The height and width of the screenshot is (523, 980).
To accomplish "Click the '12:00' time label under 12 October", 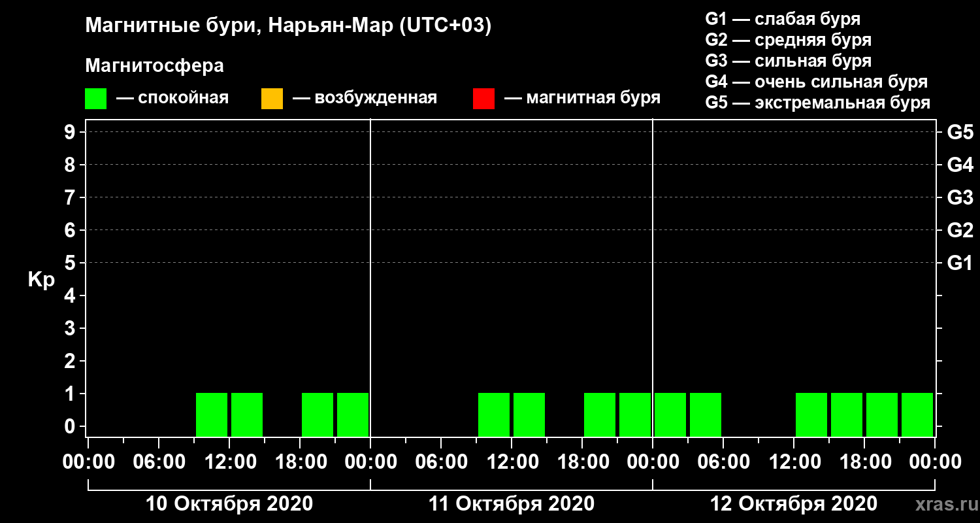I will tap(794, 462).
